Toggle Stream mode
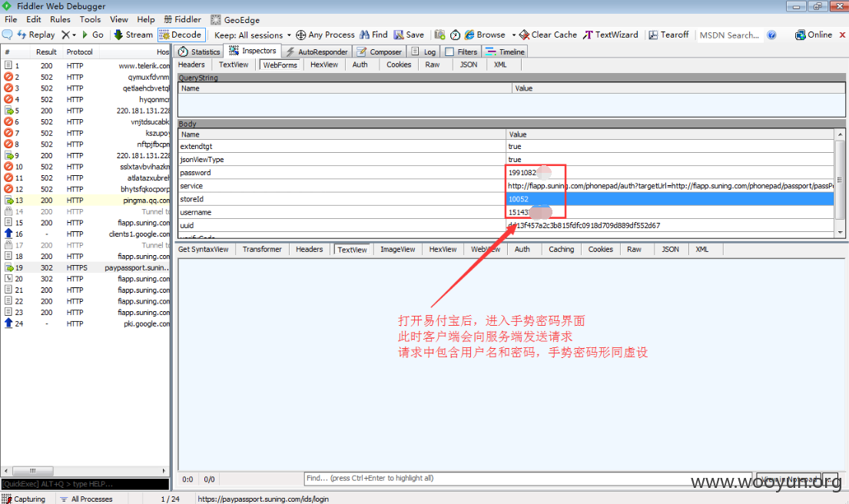849x504 pixels. [133, 35]
